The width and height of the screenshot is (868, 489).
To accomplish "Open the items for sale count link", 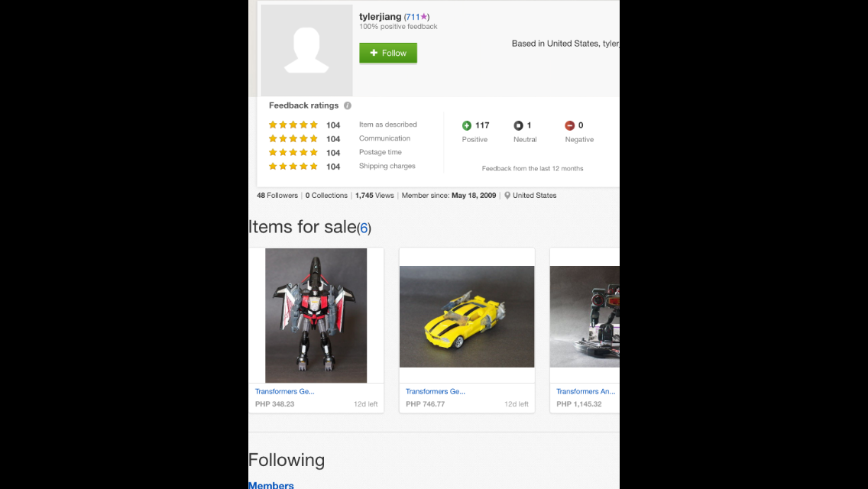I will (364, 228).
